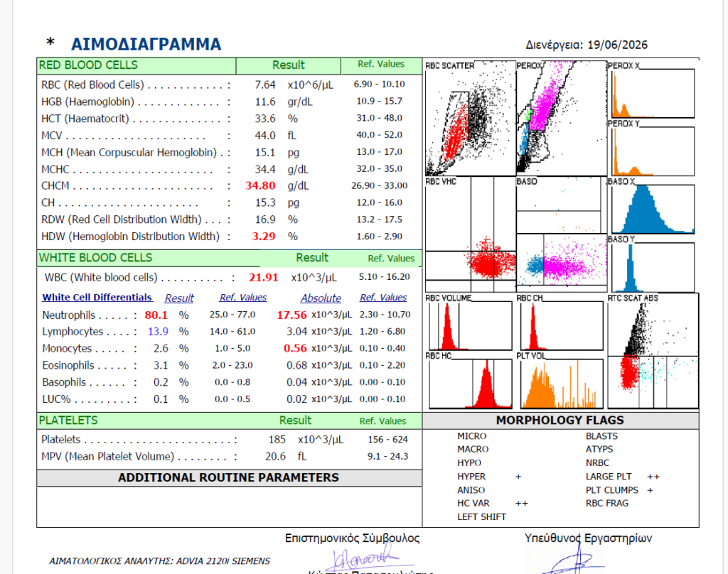The width and height of the screenshot is (728, 574).
Task: Click the RDW value 16.9
Action: pyautogui.click(x=265, y=220)
